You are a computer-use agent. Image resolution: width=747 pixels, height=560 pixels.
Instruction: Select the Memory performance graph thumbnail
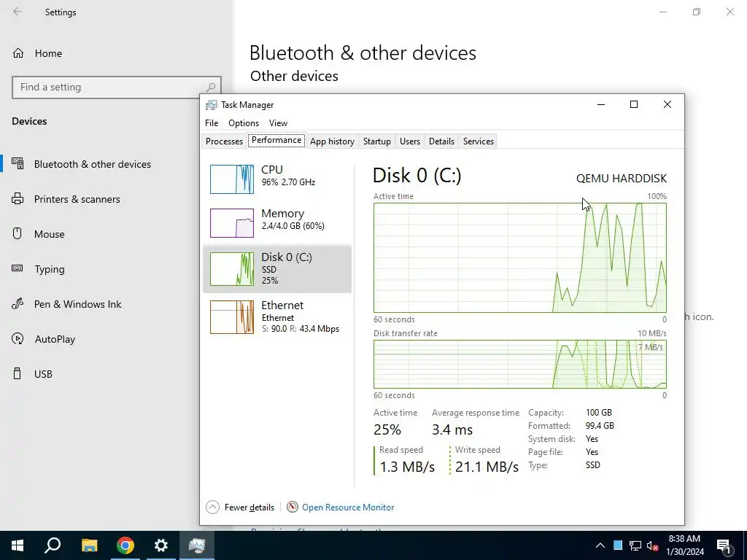click(x=232, y=223)
